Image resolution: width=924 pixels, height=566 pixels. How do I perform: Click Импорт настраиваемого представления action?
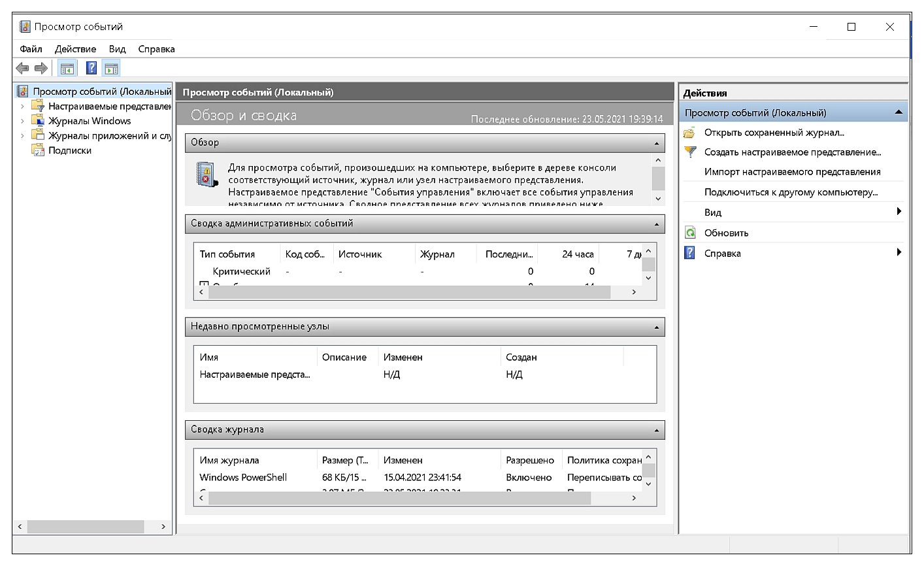click(792, 172)
